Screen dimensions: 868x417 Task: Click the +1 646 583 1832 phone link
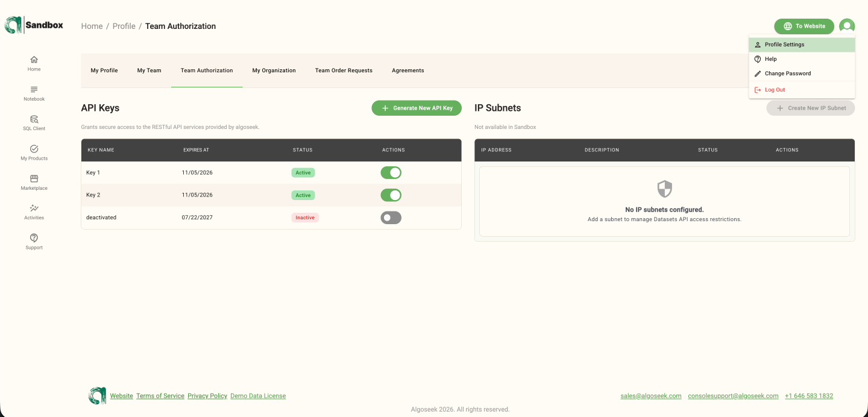[809, 396]
